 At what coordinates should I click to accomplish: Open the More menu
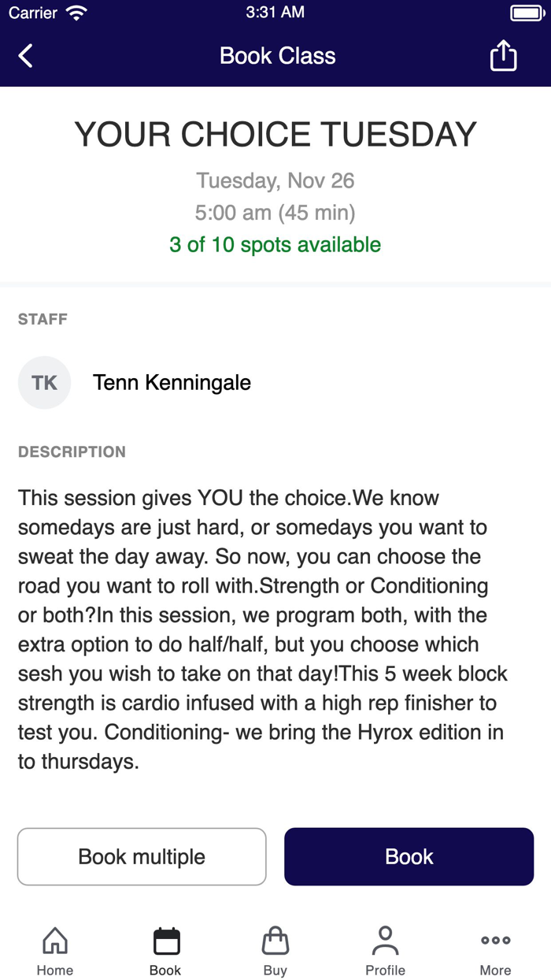pyautogui.click(x=495, y=949)
